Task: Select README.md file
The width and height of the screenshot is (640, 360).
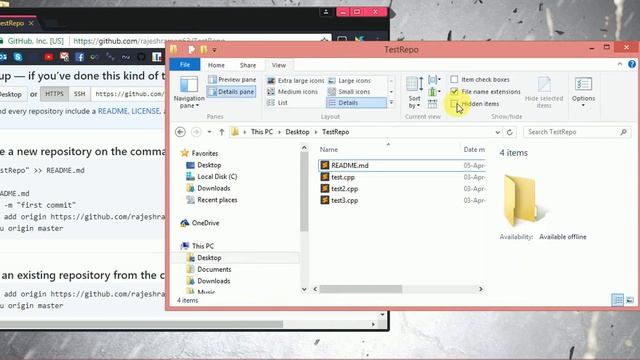Action: [x=350, y=165]
